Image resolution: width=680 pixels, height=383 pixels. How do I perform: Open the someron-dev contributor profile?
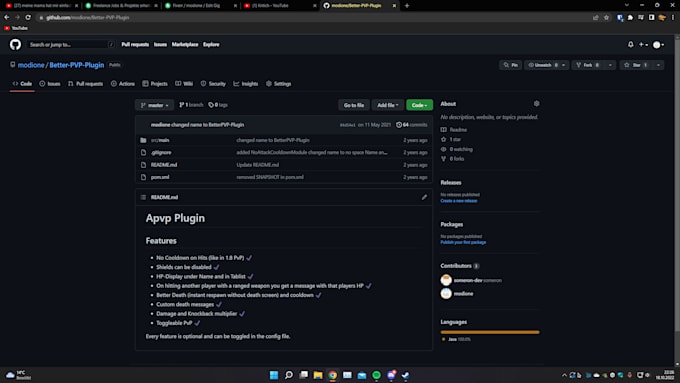click(x=468, y=280)
